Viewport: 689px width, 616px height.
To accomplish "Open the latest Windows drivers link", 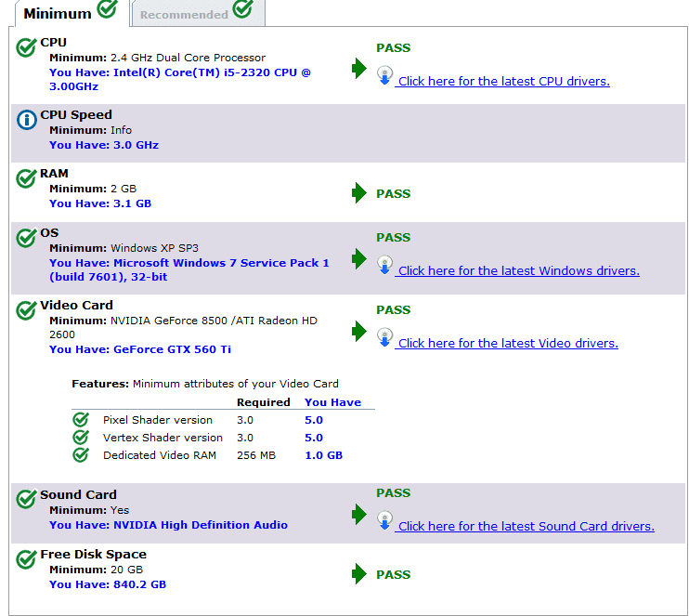I will 518,271.
